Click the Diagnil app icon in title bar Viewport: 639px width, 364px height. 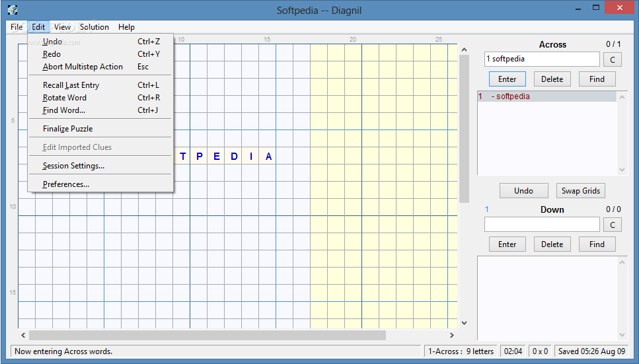tap(13, 9)
